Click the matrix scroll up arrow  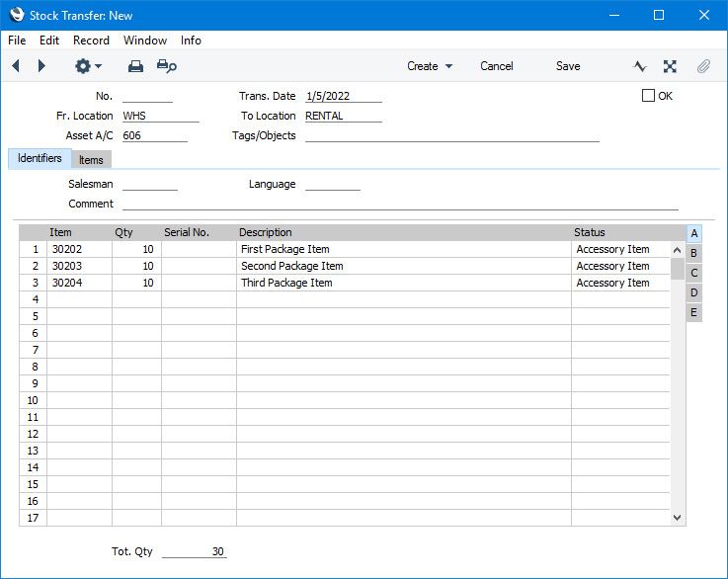[677, 250]
